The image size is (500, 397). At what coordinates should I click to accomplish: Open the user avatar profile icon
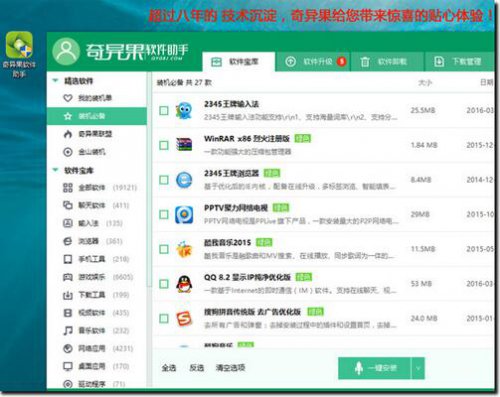(x=66, y=51)
